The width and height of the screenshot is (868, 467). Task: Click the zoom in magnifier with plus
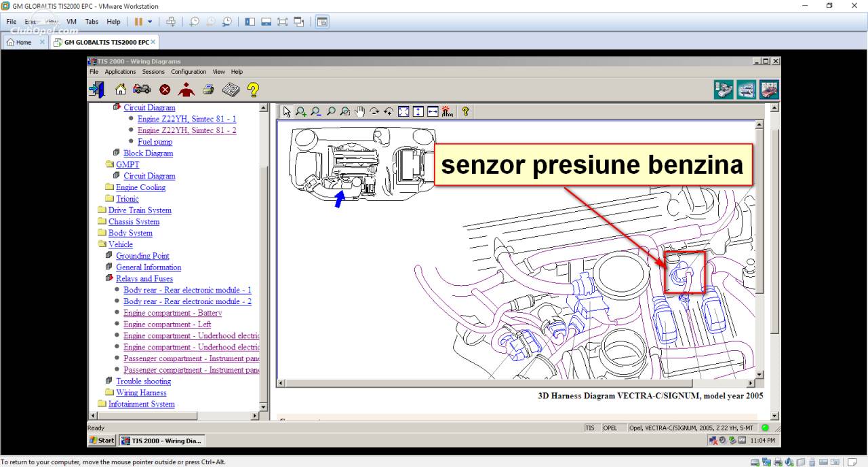click(x=301, y=111)
